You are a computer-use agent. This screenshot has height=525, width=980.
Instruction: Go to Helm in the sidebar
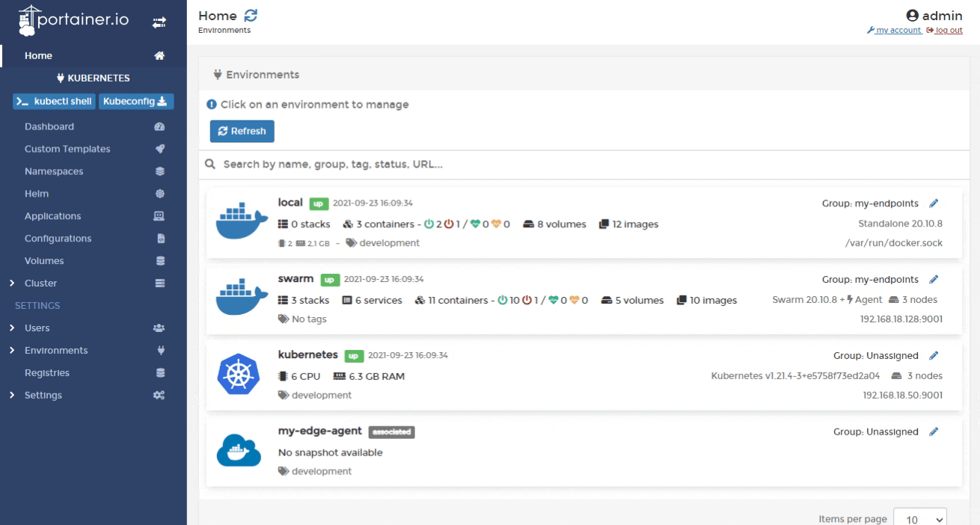click(x=37, y=194)
